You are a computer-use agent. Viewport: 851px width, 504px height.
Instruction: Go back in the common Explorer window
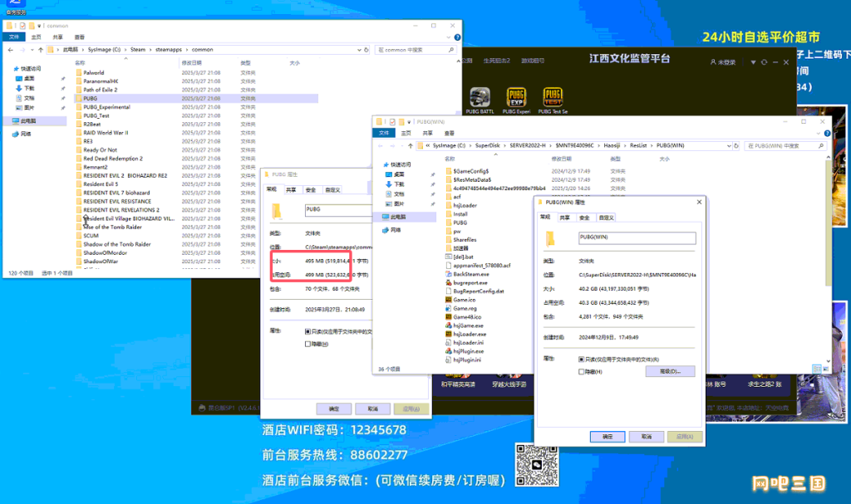click(11, 50)
